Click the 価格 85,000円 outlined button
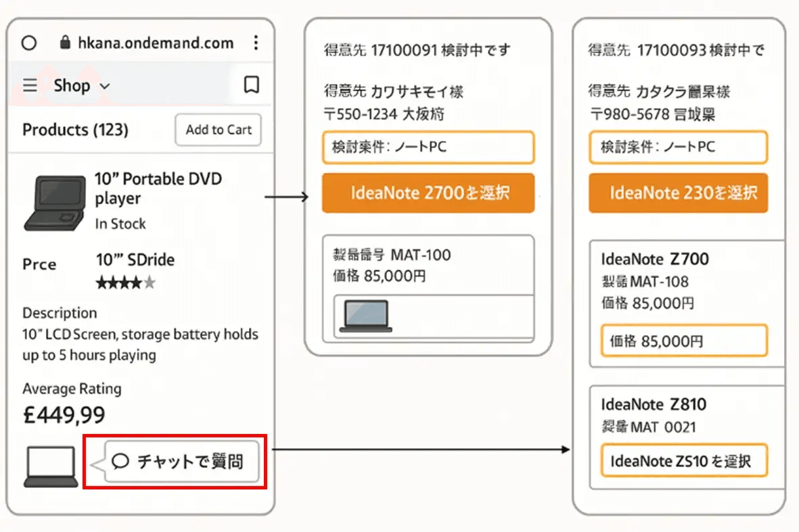Viewport: 799px width, 532px height. pyautogui.click(x=683, y=340)
